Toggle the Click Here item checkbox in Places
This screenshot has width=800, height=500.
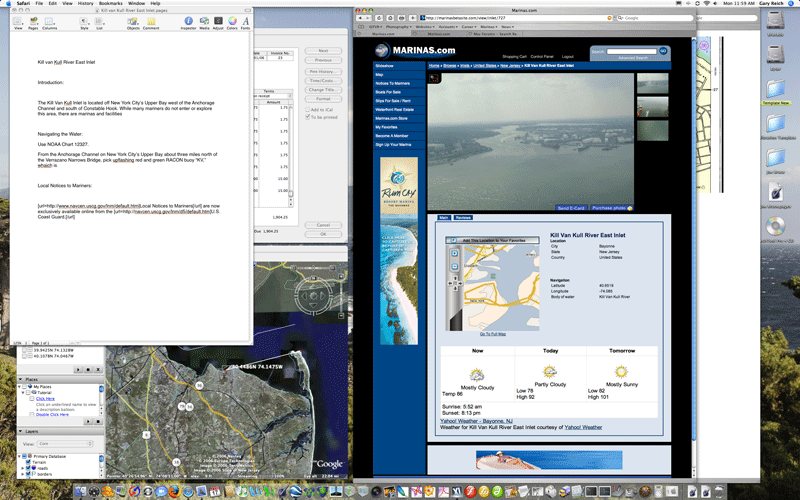coord(32,399)
